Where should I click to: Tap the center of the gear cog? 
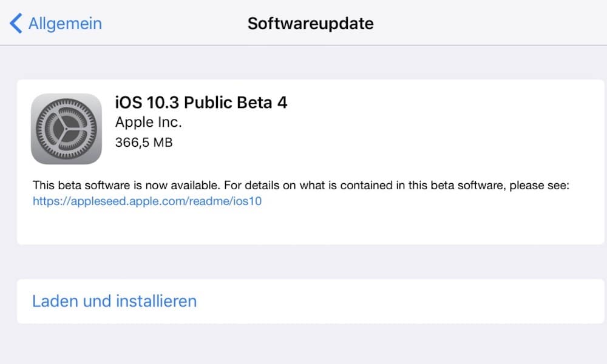click(66, 129)
